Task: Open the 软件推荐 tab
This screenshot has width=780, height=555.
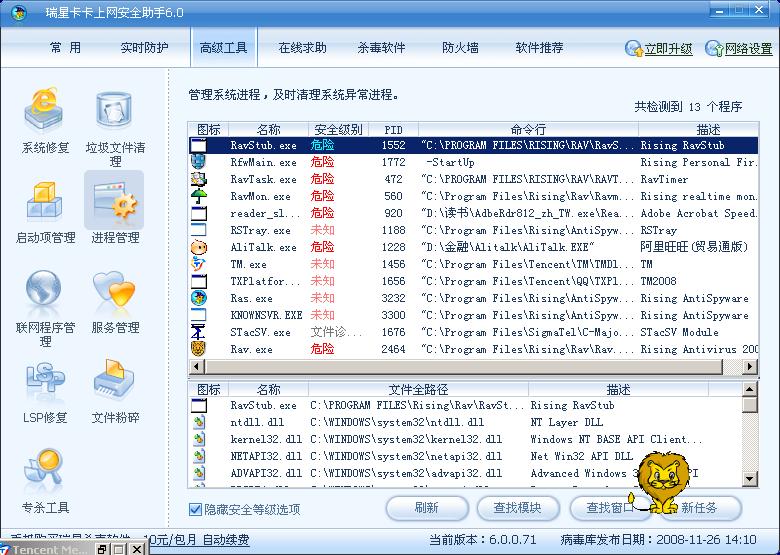Action: (x=539, y=48)
